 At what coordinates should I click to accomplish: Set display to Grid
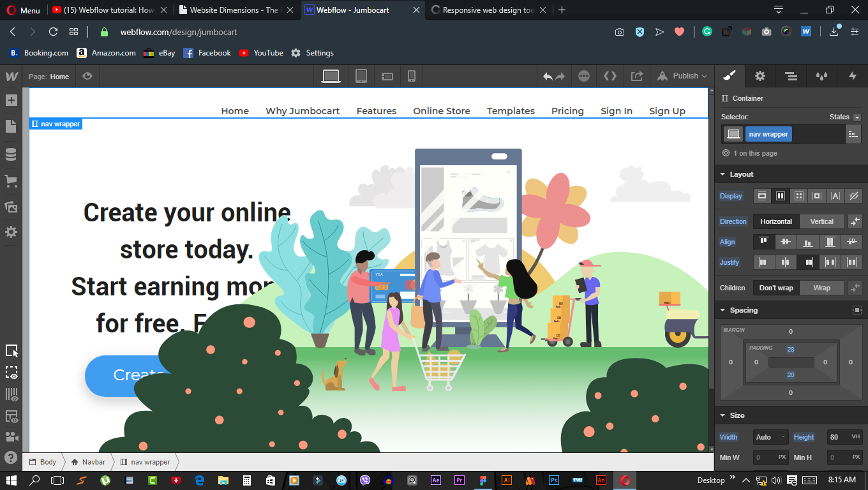(798, 196)
